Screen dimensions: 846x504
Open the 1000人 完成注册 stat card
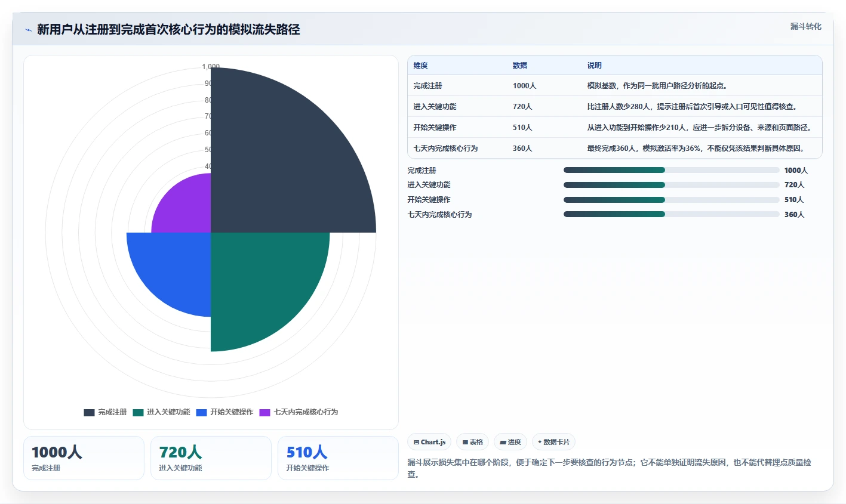(x=84, y=458)
